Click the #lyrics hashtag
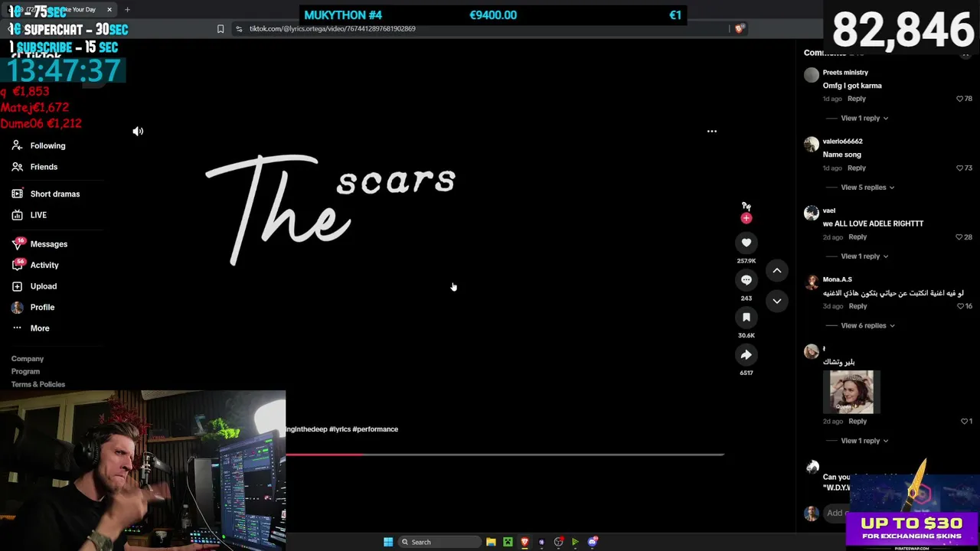The height and width of the screenshot is (551, 980). 339,429
